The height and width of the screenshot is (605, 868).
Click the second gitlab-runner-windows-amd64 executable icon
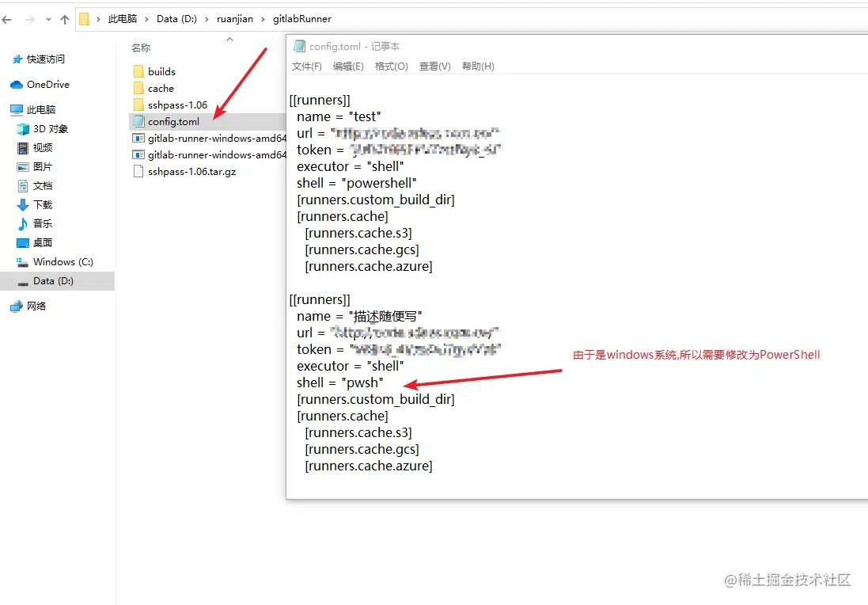(138, 154)
